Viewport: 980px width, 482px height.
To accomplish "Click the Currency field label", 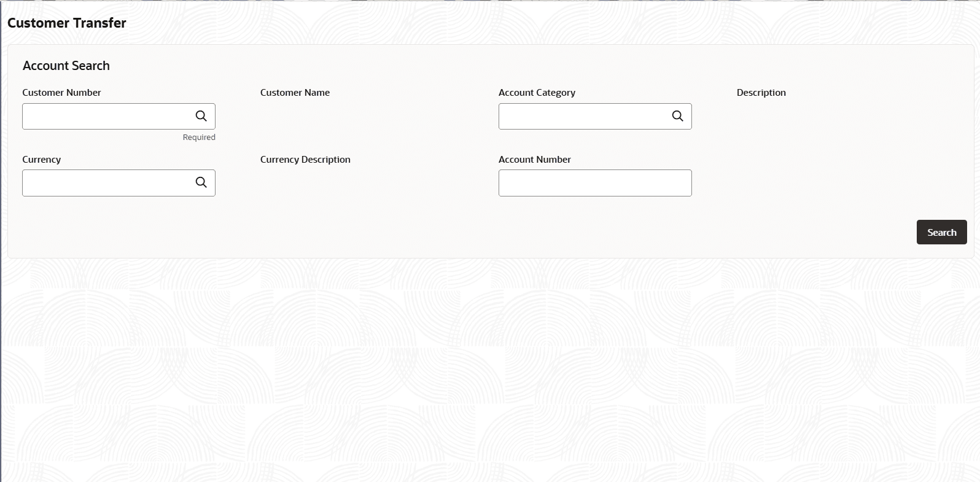I will tap(42, 160).
